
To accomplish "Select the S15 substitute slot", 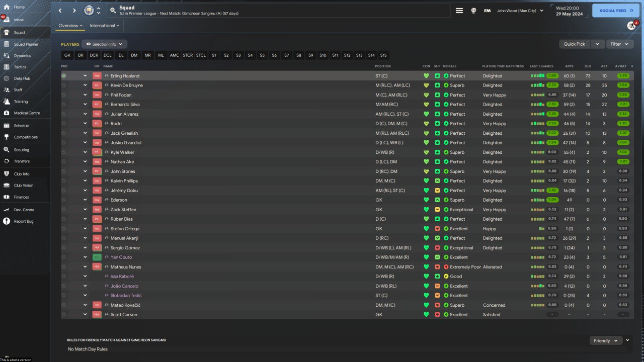I will pyautogui.click(x=383, y=55).
